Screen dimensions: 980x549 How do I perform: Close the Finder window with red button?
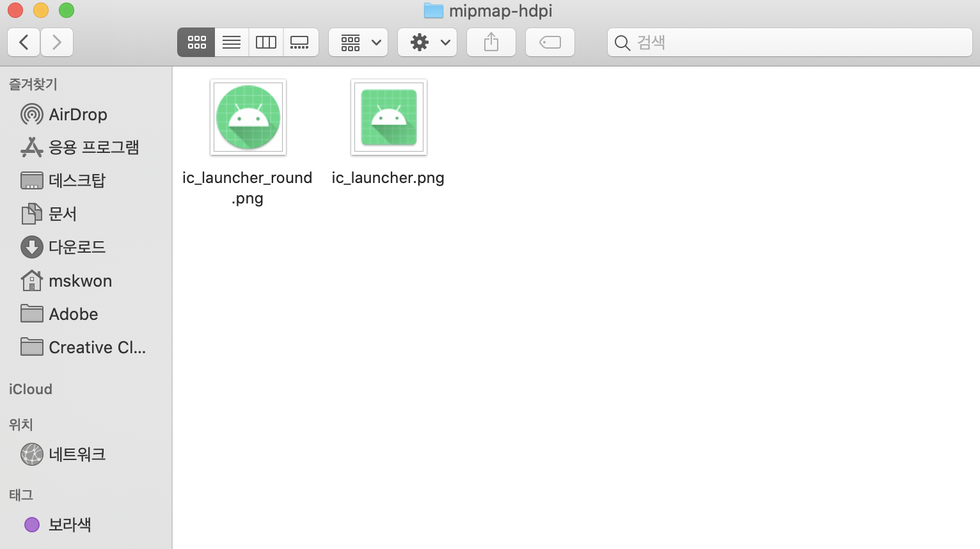click(x=15, y=10)
